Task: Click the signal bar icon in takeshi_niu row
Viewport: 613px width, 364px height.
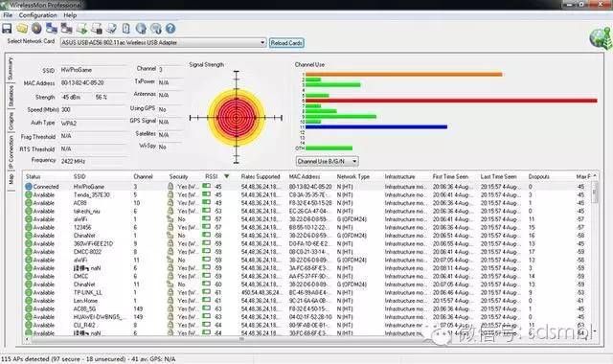Action: 206,211
